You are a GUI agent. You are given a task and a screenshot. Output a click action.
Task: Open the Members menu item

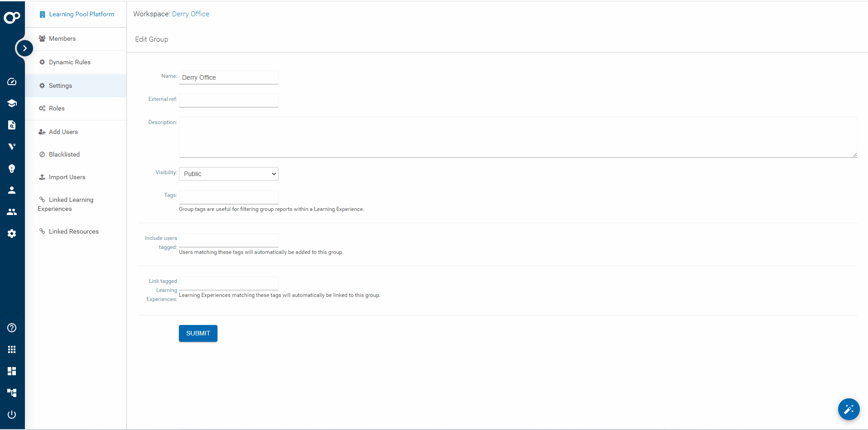click(x=62, y=39)
